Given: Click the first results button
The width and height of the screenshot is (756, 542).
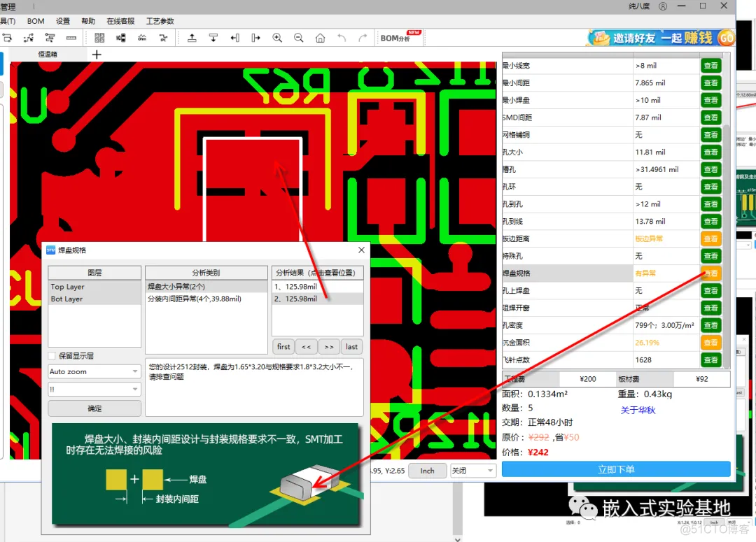Looking at the screenshot, I should pyautogui.click(x=283, y=346).
